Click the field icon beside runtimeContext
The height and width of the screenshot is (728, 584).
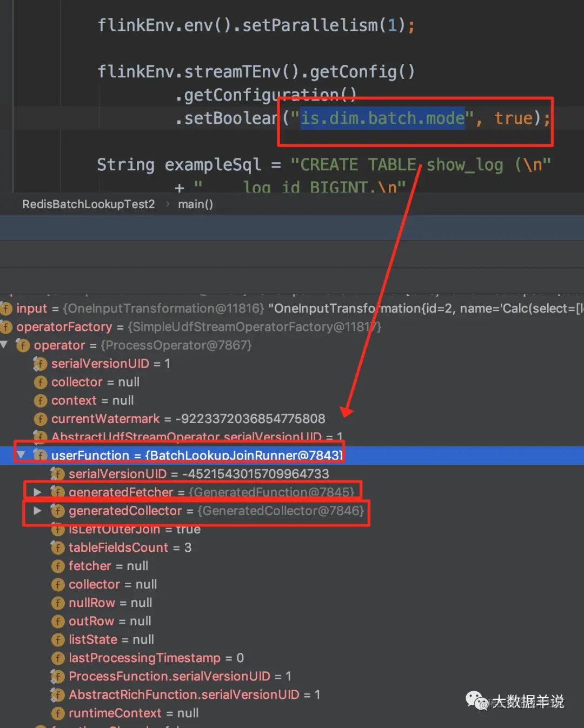pos(58,713)
